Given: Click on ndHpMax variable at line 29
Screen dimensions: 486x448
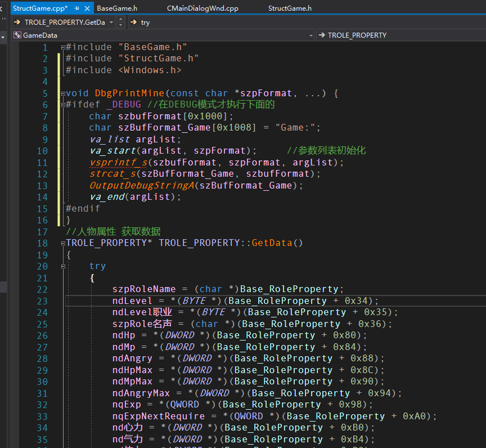Looking at the screenshot, I should 132,370.
